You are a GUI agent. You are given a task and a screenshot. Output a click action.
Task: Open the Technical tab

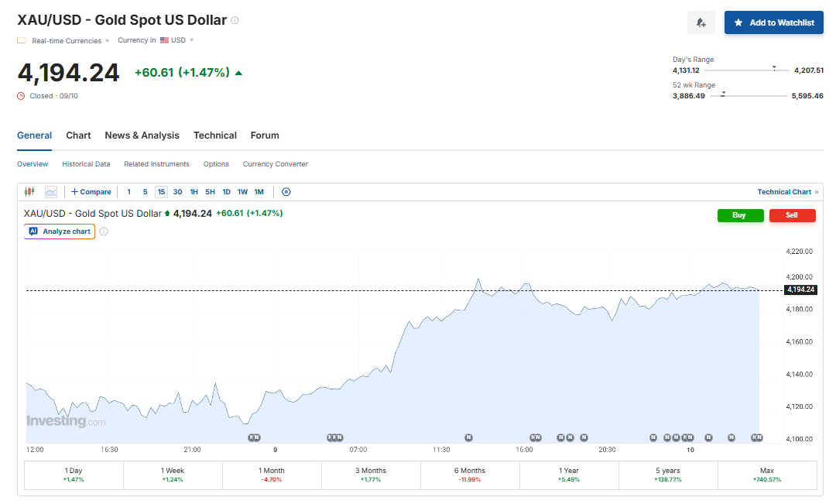tap(215, 135)
